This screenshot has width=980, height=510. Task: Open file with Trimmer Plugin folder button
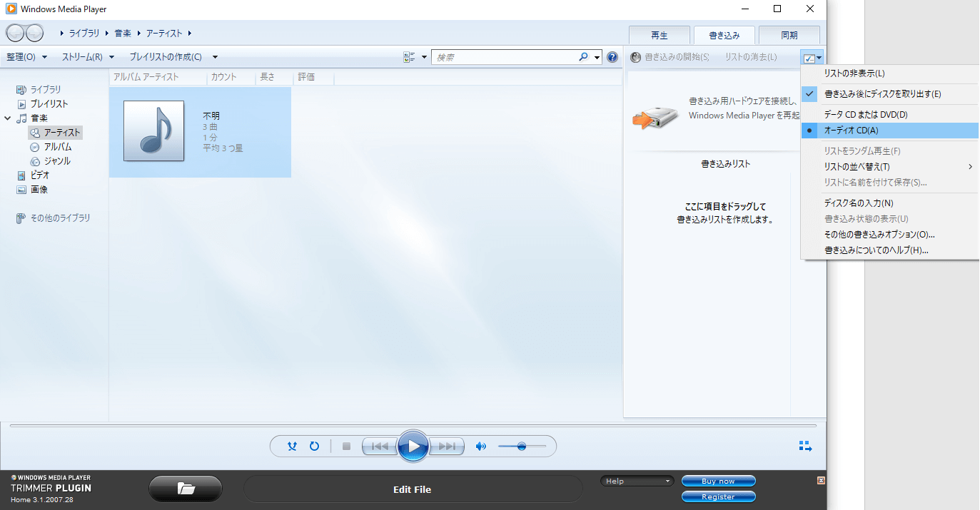pyautogui.click(x=186, y=489)
